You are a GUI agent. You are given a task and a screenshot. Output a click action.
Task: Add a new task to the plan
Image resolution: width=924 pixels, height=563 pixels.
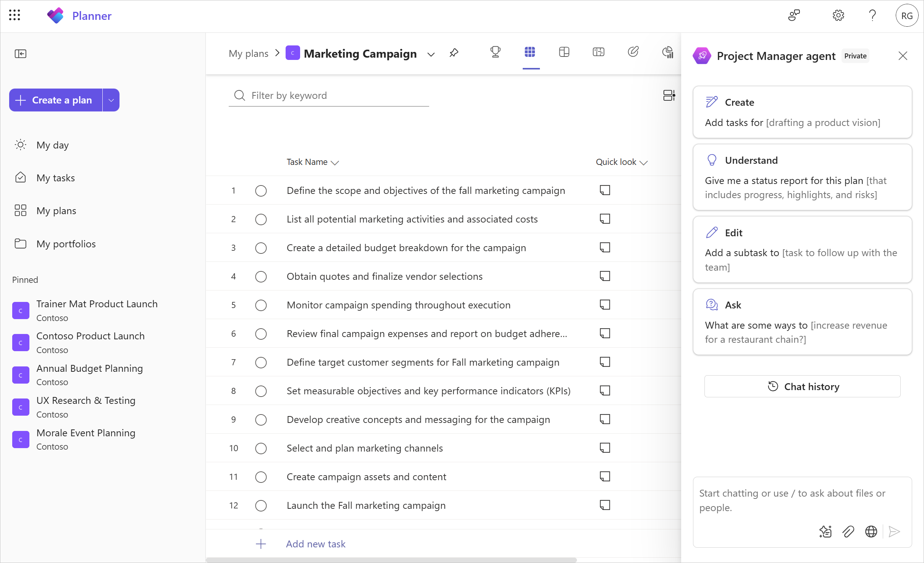point(315,544)
